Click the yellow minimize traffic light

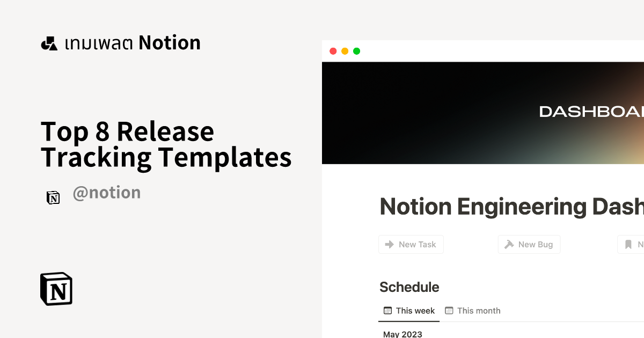[x=345, y=51]
